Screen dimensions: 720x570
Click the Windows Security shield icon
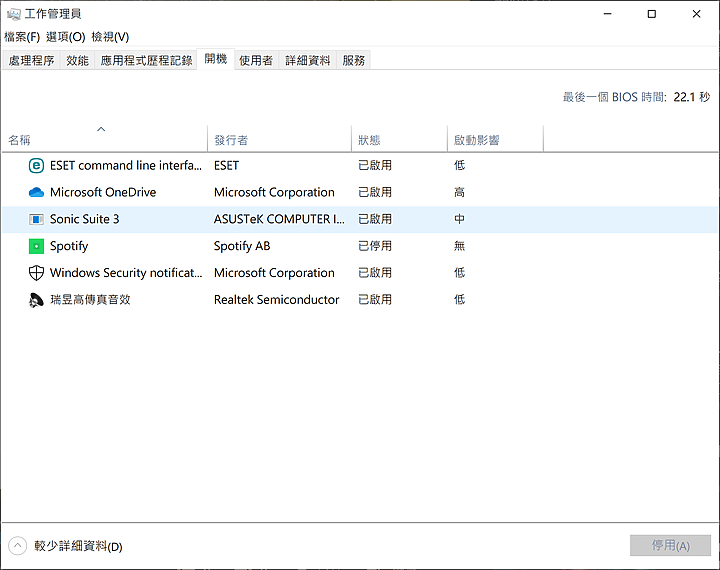36,273
